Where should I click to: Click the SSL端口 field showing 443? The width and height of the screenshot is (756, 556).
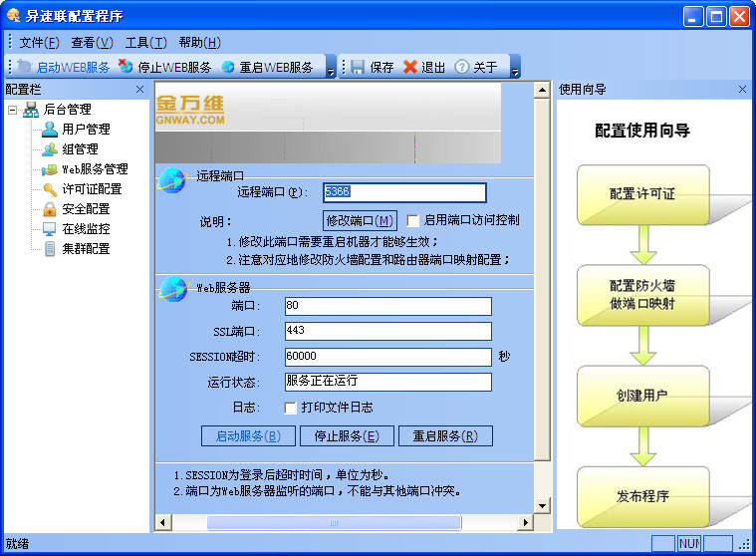click(388, 331)
